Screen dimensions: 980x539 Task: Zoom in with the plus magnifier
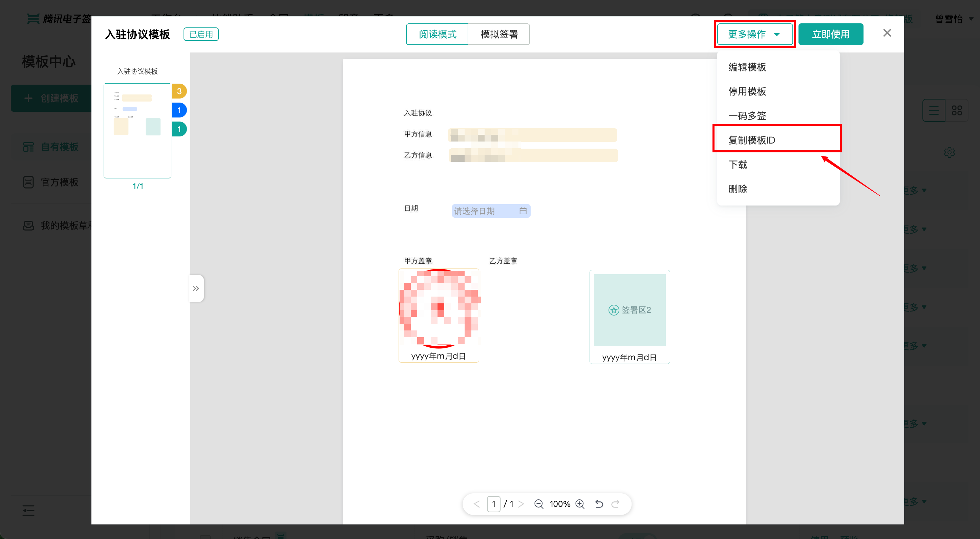pos(580,504)
